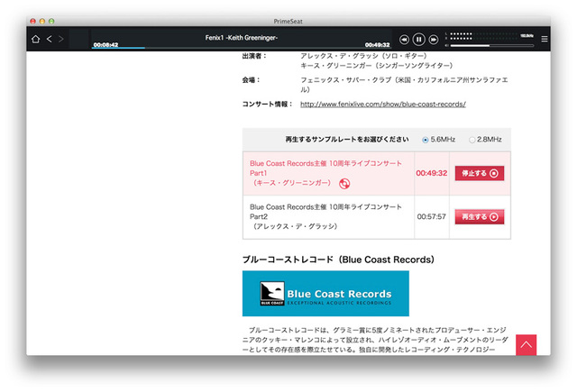This screenshot has height=392, width=577.
Task: Open the fenixlive.com concert info link
Action: (382, 105)
